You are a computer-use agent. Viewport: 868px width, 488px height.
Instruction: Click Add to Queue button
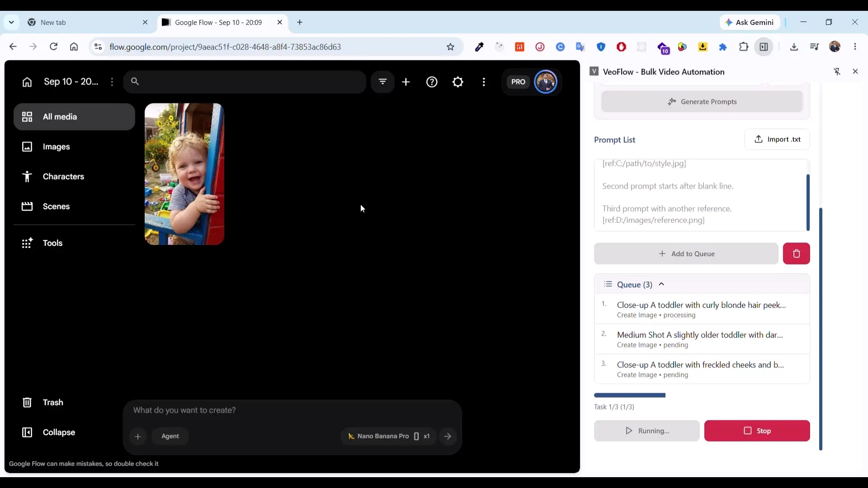686,254
